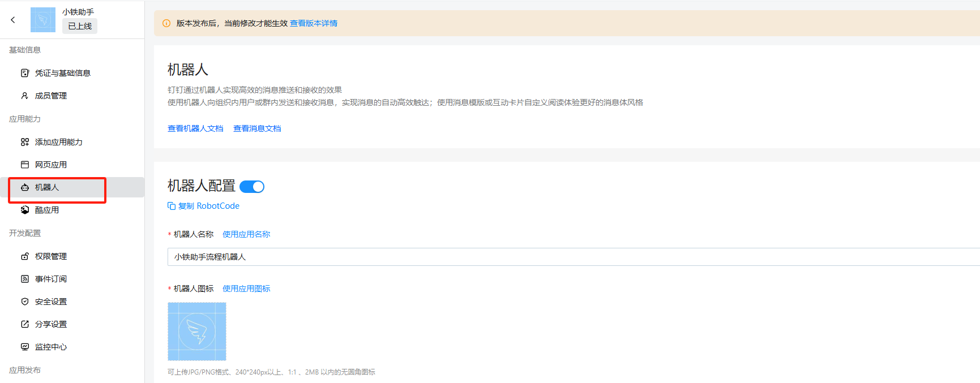
Task: Click the 添加应用能力 grid icon
Action: point(25,142)
